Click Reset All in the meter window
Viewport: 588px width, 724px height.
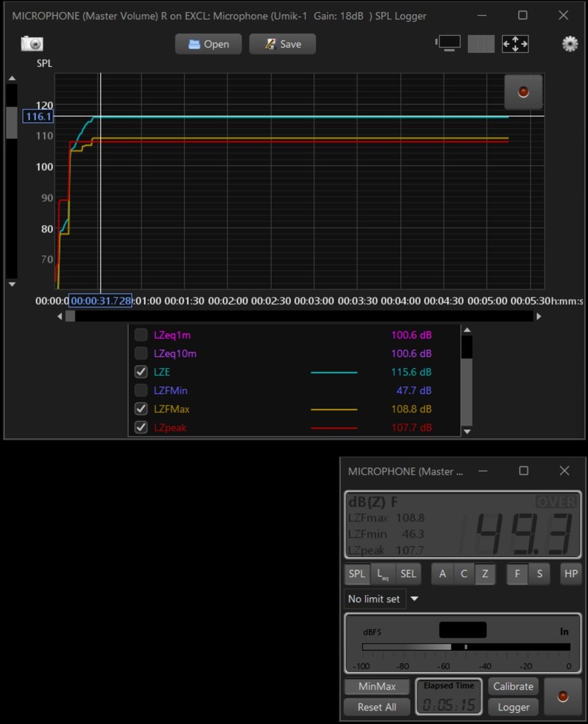click(377, 707)
